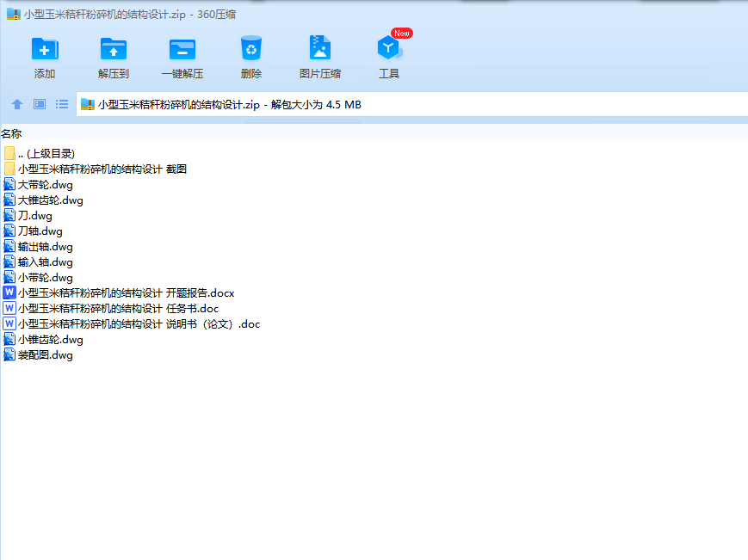The image size is (748, 560).
Task: Go up one level with the up arrow
Action: tap(17, 104)
